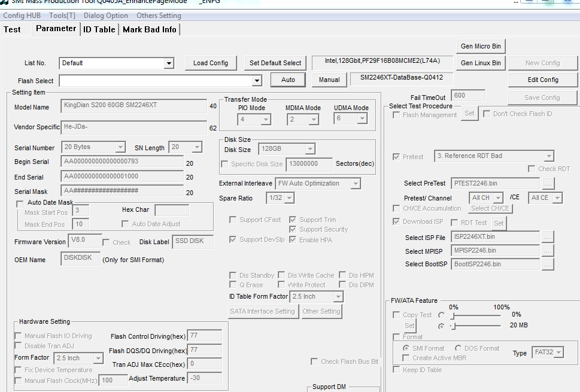Open the Disk Size 128GB dropdown
Image resolution: width=580 pixels, height=392 pixels.
pyautogui.click(x=310, y=149)
